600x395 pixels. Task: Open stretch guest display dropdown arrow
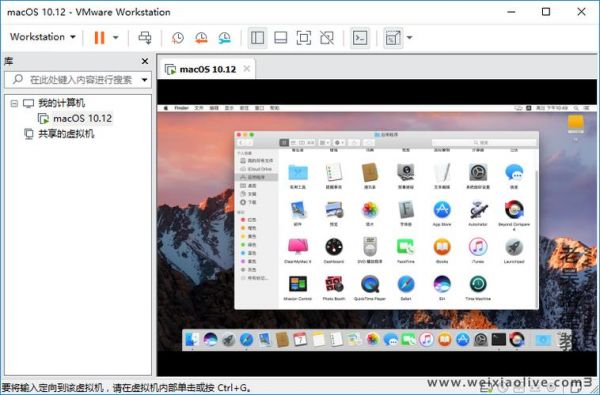pyautogui.click(x=409, y=38)
